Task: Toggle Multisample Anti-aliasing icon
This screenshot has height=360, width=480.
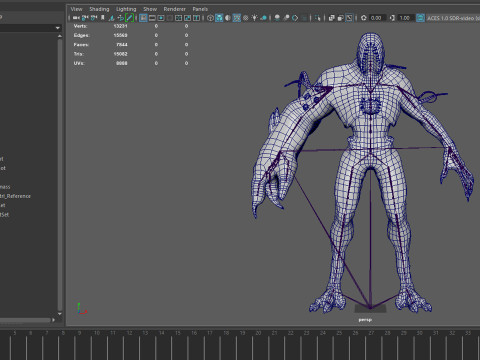Action: click(x=295, y=18)
